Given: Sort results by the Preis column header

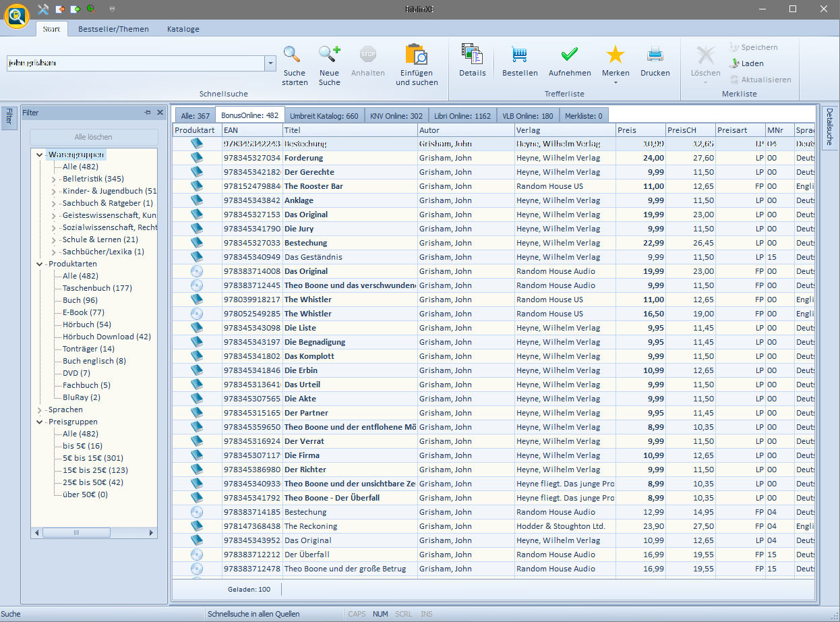Looking at the screenshot, I should [639, 130].
